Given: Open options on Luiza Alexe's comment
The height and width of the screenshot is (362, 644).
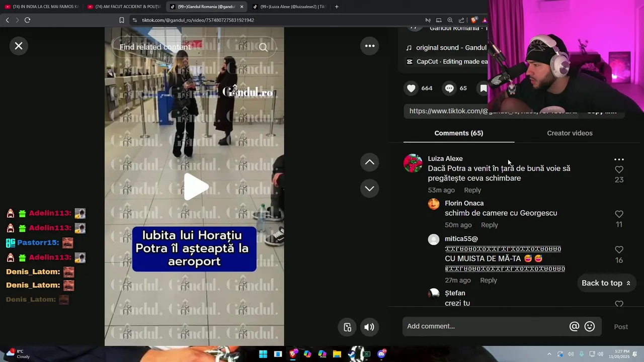Looking at the screenshot, I should tap(619, 159).
